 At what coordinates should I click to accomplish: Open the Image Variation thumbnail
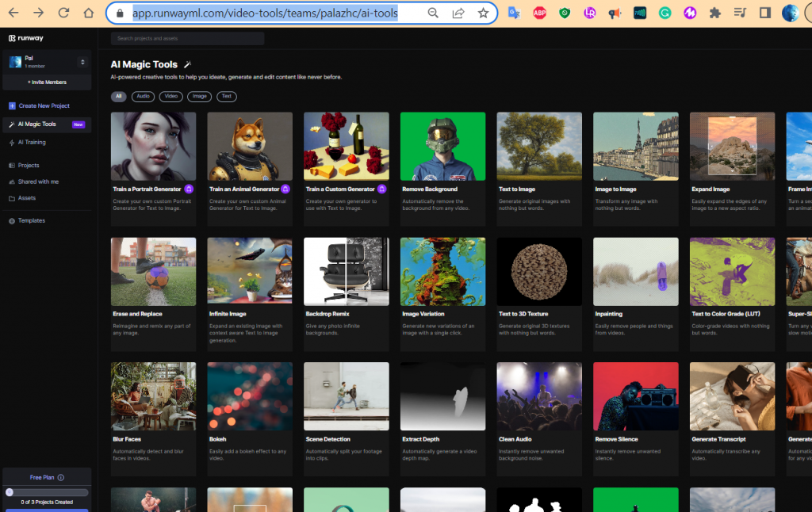coord(442,272)
